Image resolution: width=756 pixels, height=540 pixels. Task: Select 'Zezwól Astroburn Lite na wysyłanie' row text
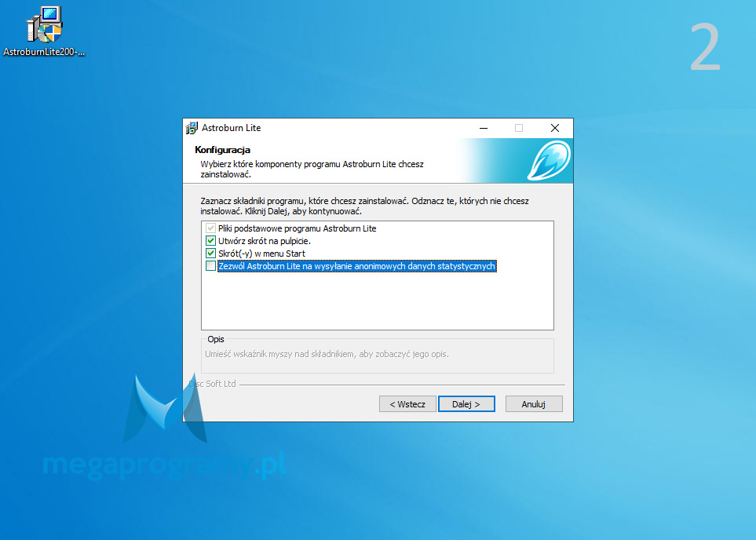[x=356, y=266]
